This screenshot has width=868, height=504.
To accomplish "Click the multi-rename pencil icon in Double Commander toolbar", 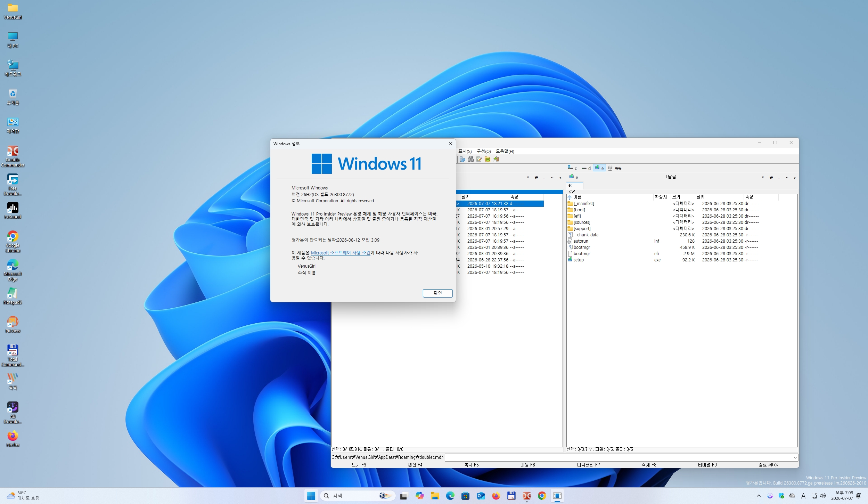I will 479,159.
